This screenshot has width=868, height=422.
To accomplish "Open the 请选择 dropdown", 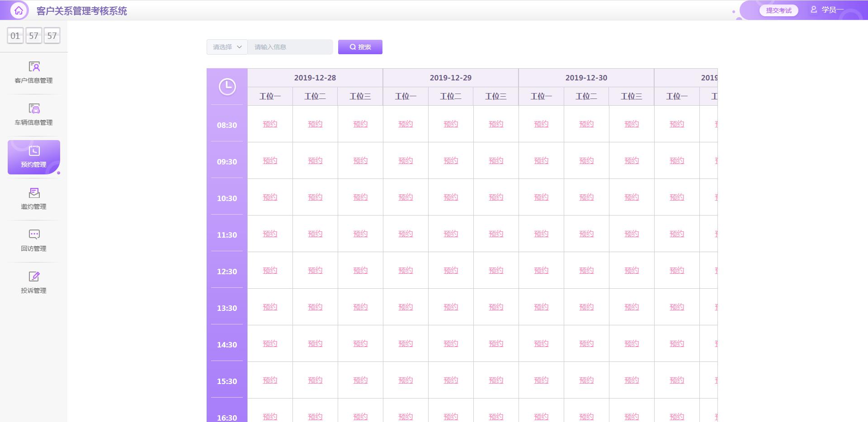I will click(x=227, y=47).
